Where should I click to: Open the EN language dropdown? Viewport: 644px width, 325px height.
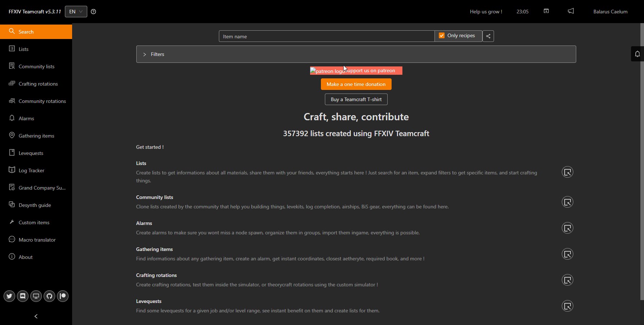pos(76,12)
